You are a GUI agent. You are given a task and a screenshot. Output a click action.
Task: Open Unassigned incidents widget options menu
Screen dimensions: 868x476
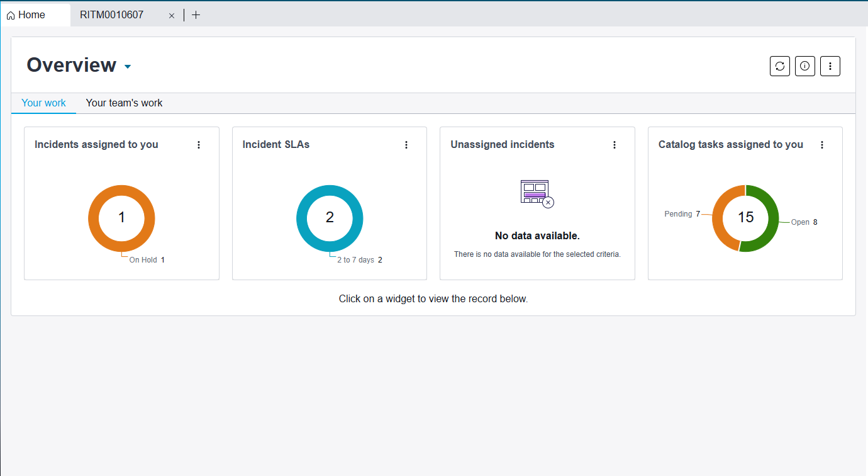(615, 145)
